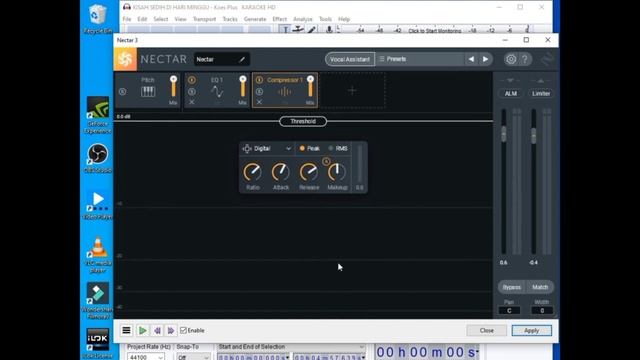This screenshot has width=640, height=360.
Task: Start effect preview playback
Action: (142, 330)
